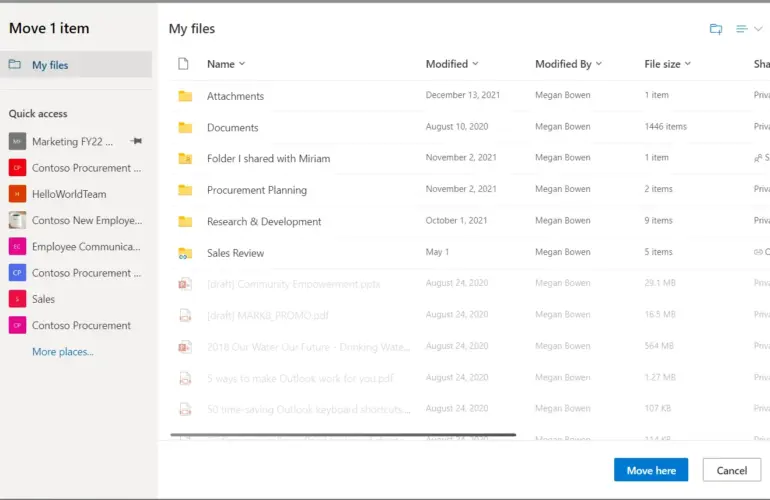Click Research & Development folder icon
Image resolution: width=770 pixels, height=500 pixels.
(185, 221)
